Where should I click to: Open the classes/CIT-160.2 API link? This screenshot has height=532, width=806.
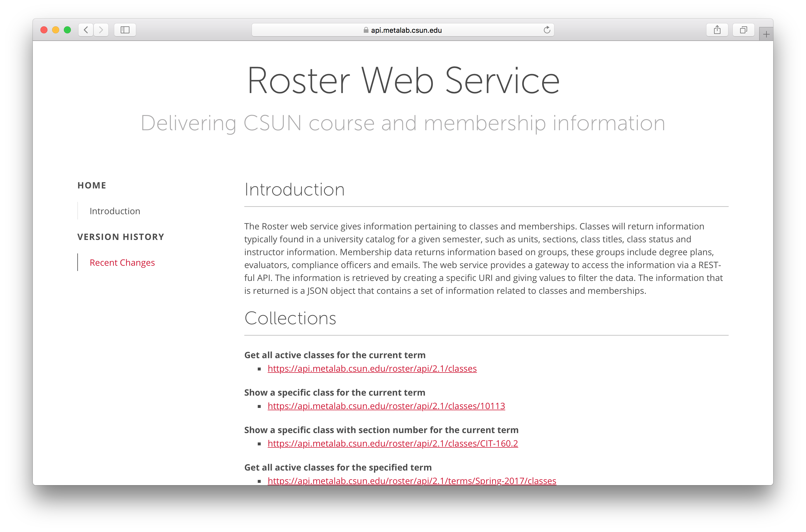click(393, 443)
